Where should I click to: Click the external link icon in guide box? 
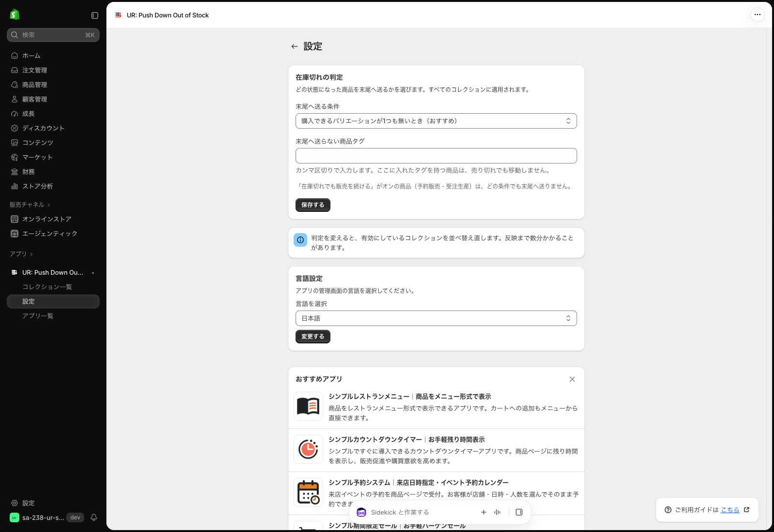pyautogui.click(x=746, y=510)
